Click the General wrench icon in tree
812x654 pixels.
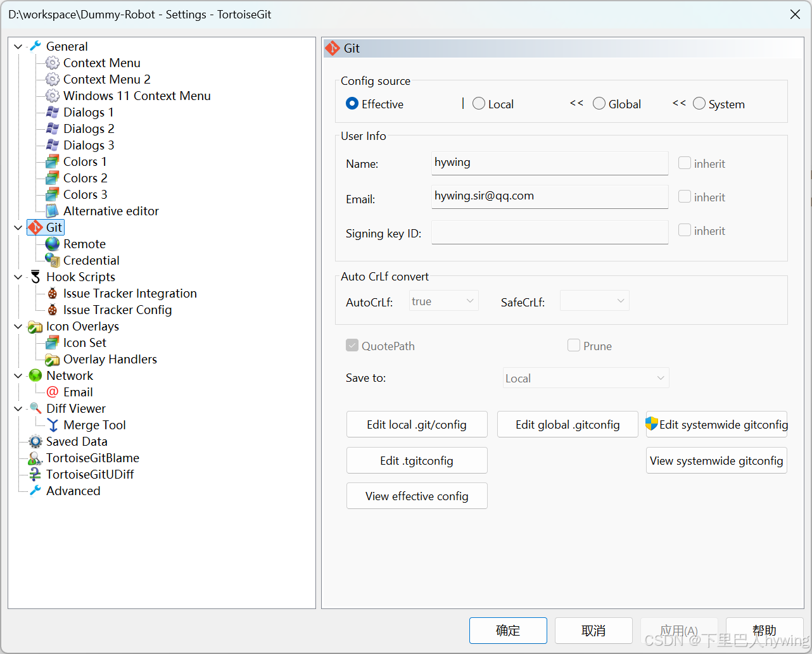tap(35, 46)
